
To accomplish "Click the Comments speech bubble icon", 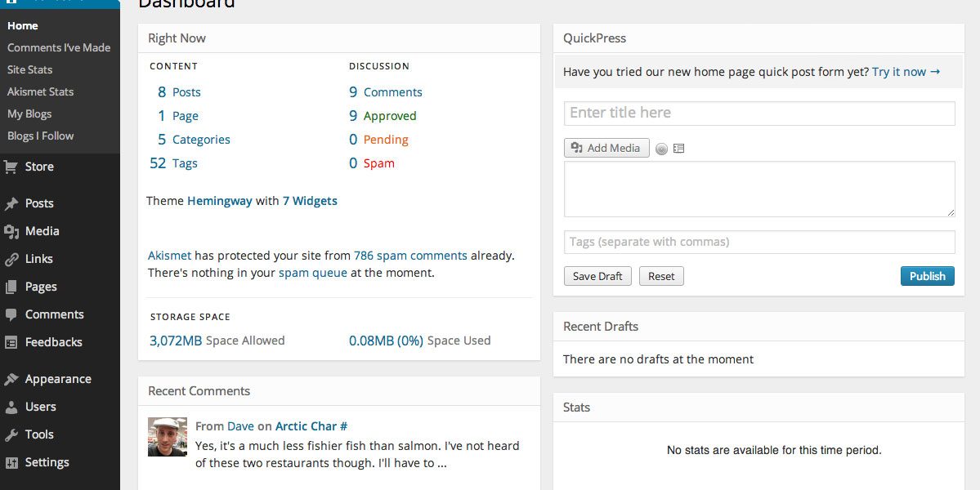I will [x=11, y=314].
